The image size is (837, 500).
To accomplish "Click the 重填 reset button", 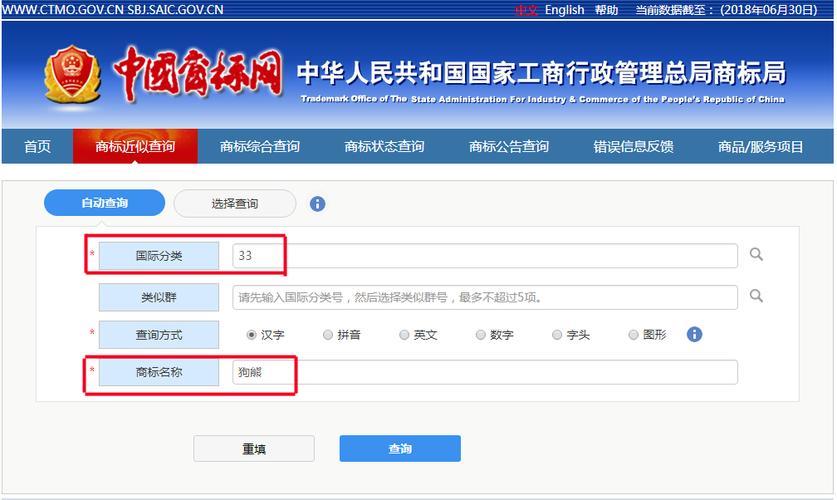I will [254, 449].
